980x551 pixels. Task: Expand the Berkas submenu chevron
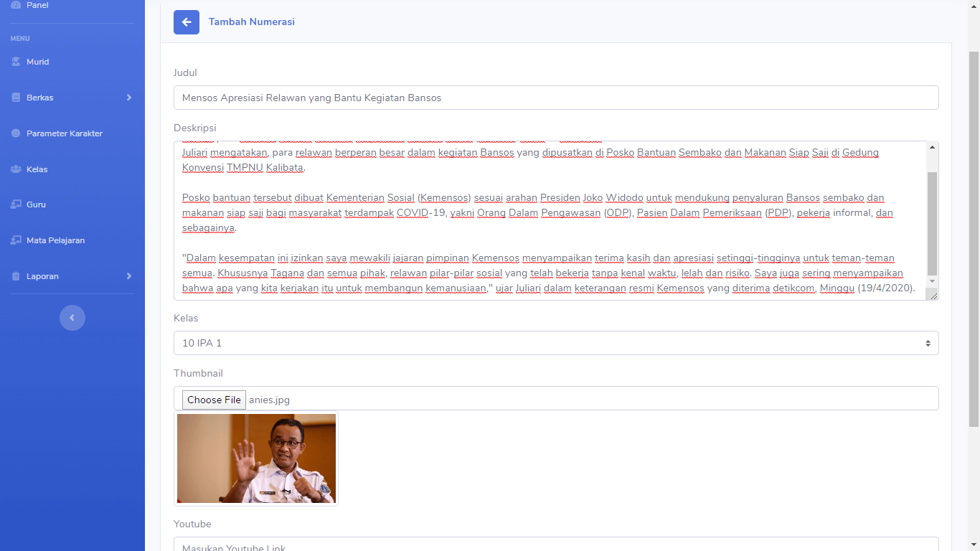(129, 98)
